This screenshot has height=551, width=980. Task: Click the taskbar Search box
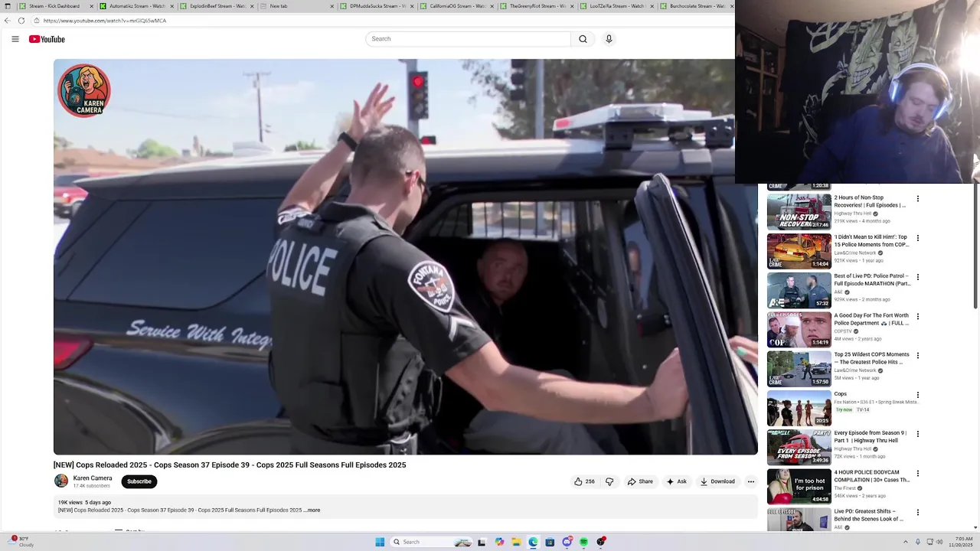point(433,542)
